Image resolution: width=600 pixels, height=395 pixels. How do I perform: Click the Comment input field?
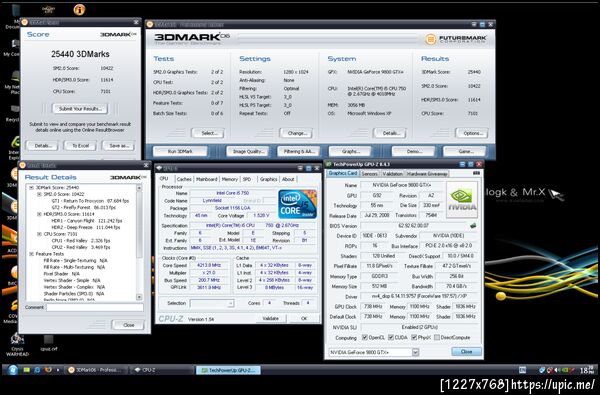tap(95, 307)
